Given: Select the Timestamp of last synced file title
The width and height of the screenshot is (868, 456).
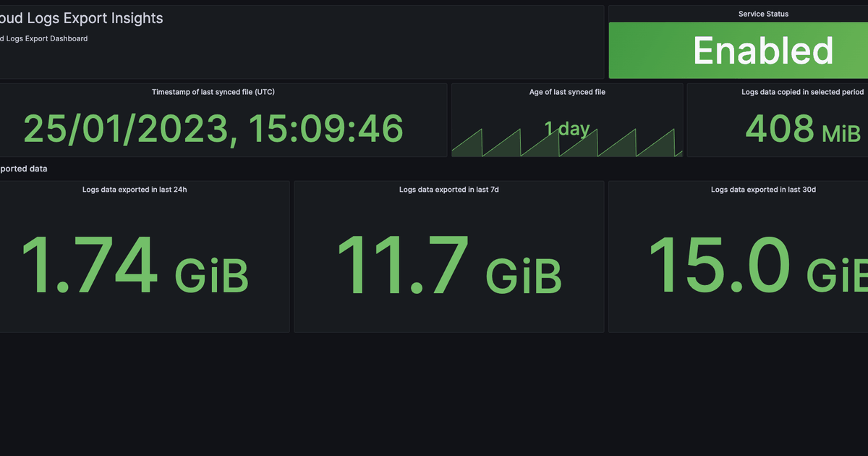Looking at the screenshot, I should pyautogui.click(x=213, y=92).
